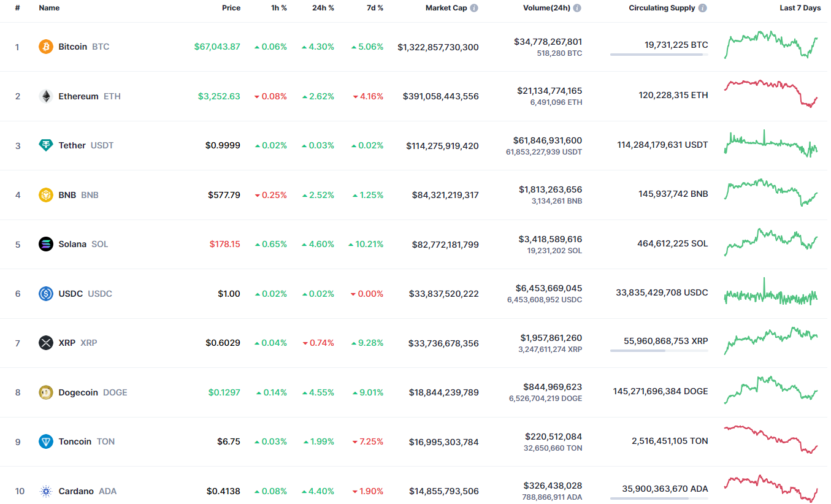The width and height of the screenshot is (831, 504).
Task: Open Ethereum's 24h volume link
Action: pos(550,91)
